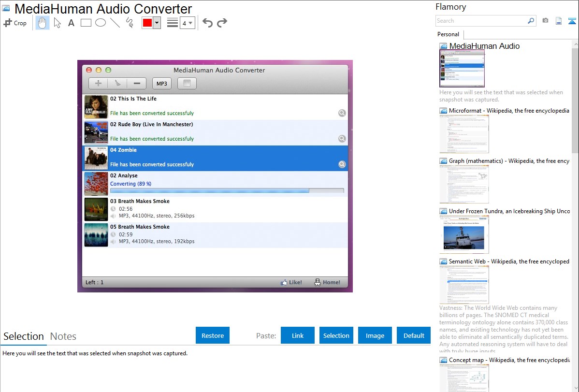Click the Analyse conversion progress bar
This screenshot has width=579, height=392.
(227, 190)
